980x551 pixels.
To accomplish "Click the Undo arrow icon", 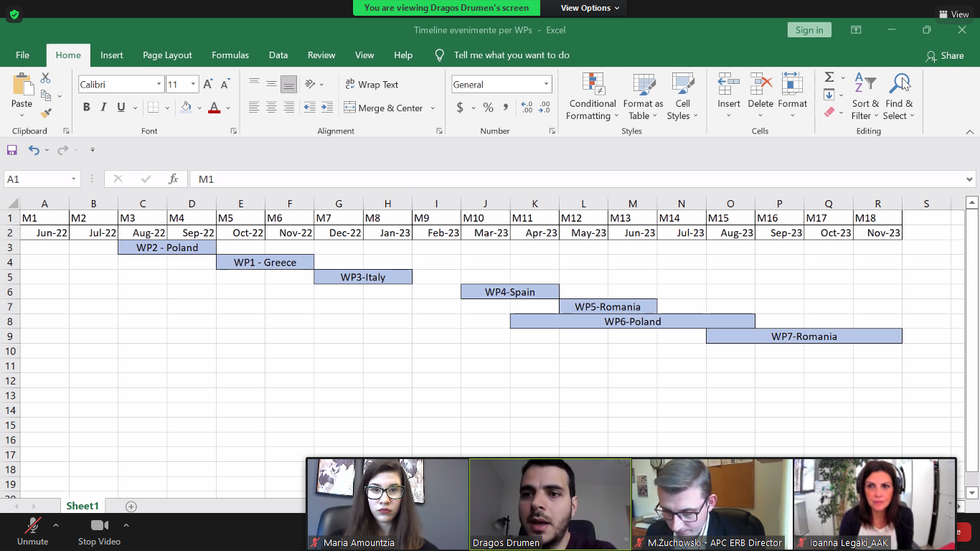I will pyautogui.click(x=34, y=150).
